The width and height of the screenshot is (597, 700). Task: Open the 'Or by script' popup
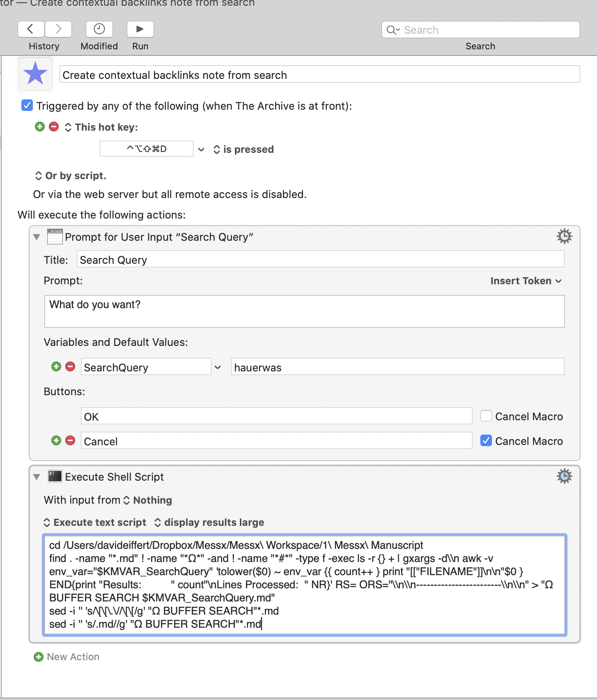click(x=71, y=176)
